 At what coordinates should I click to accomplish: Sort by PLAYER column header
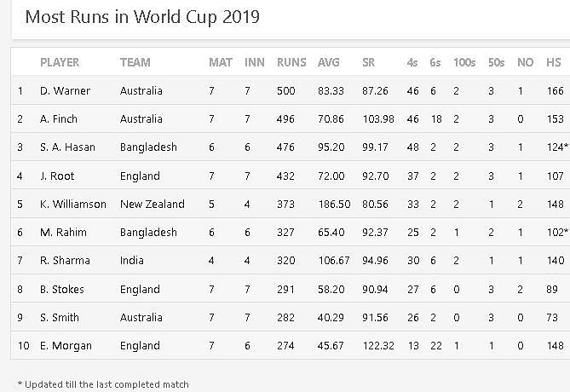pos(60,62)
